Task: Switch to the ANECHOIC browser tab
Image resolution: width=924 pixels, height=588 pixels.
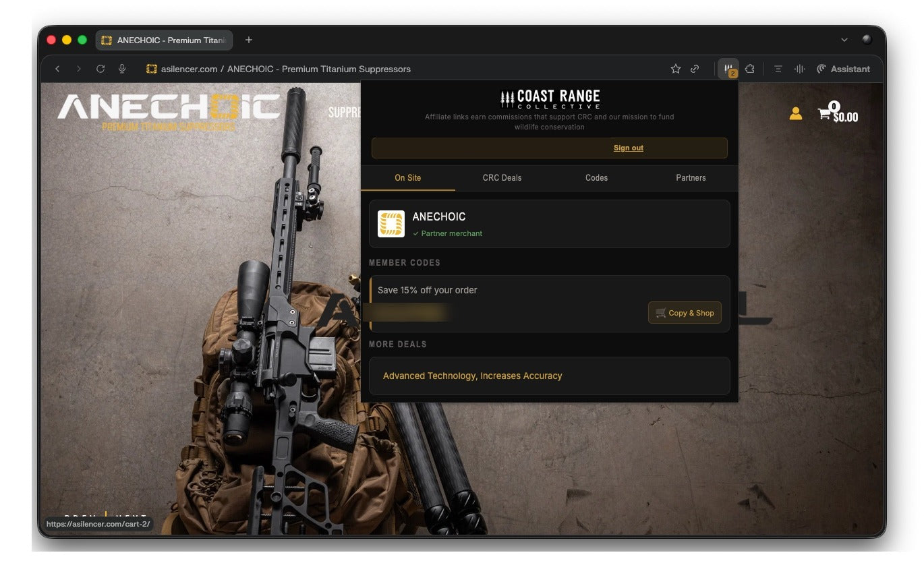Action: tap(164, 40)
